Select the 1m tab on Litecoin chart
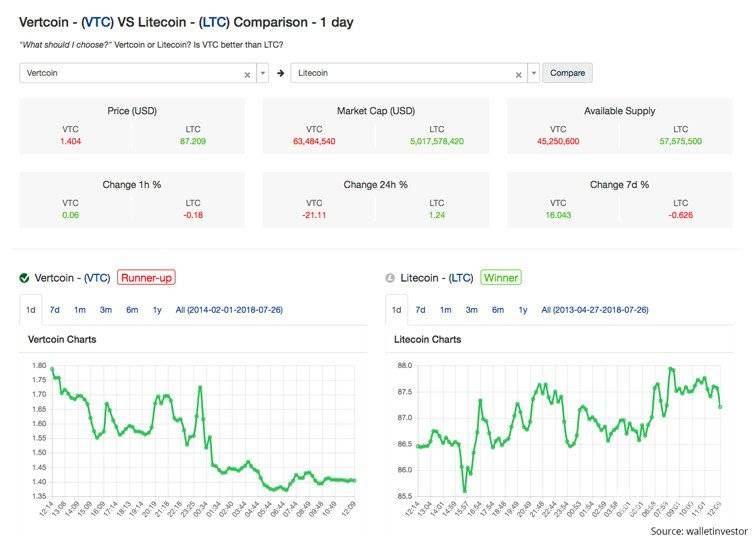Viewport: 752px width, 538px height. pos(446,310)
